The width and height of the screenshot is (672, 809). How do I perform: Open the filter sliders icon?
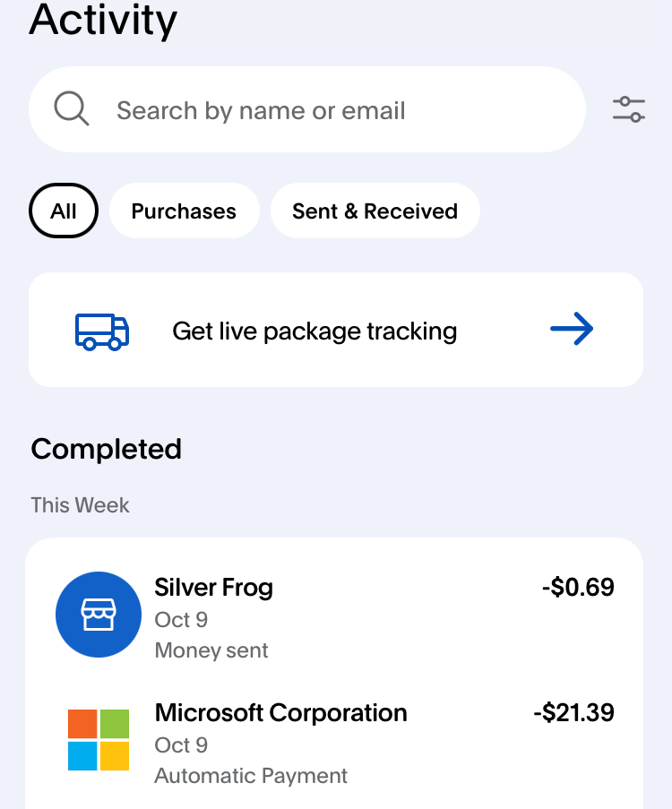(x=629, y=109)
